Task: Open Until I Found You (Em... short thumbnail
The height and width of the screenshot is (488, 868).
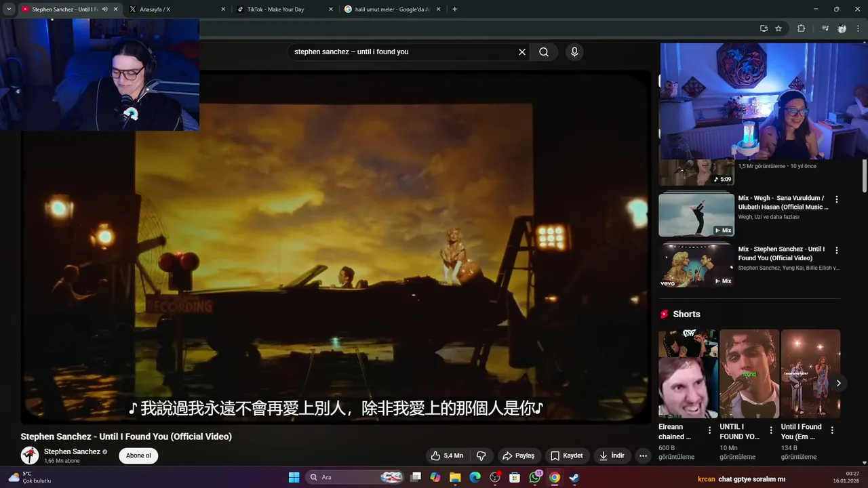Action: 810,374
